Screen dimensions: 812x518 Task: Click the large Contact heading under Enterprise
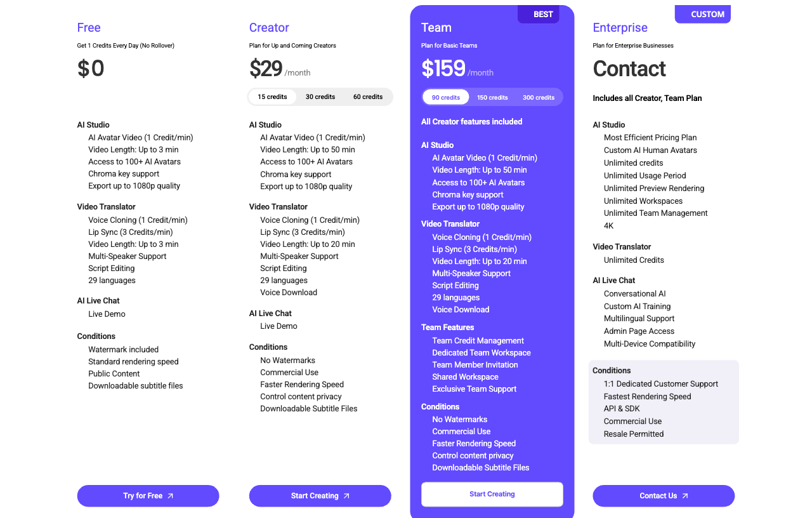pos(629,69)
